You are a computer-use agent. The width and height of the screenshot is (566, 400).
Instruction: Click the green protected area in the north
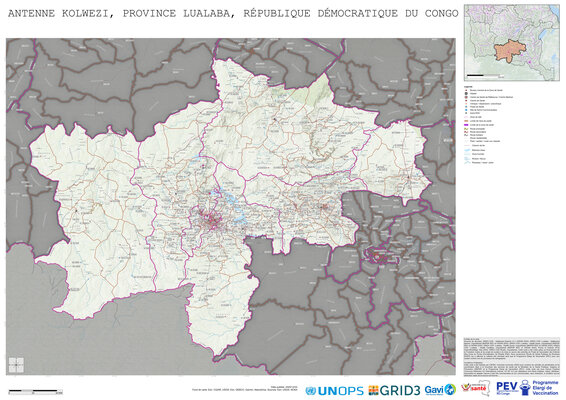coord(311,93)
